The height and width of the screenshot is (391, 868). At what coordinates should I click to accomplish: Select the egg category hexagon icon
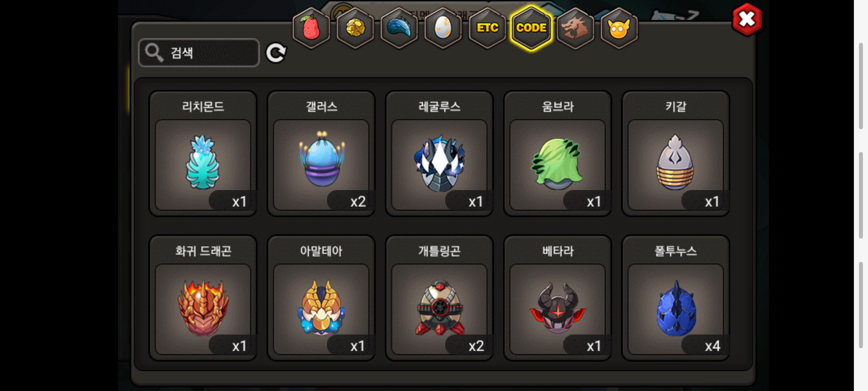click(443, 28)
